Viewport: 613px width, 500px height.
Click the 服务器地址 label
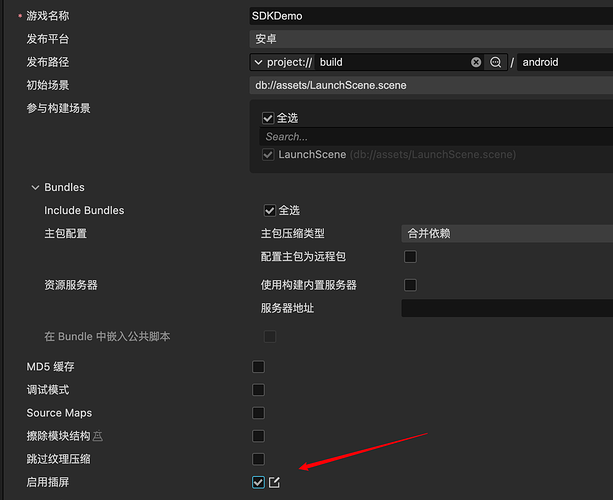(x=287, y=308)
